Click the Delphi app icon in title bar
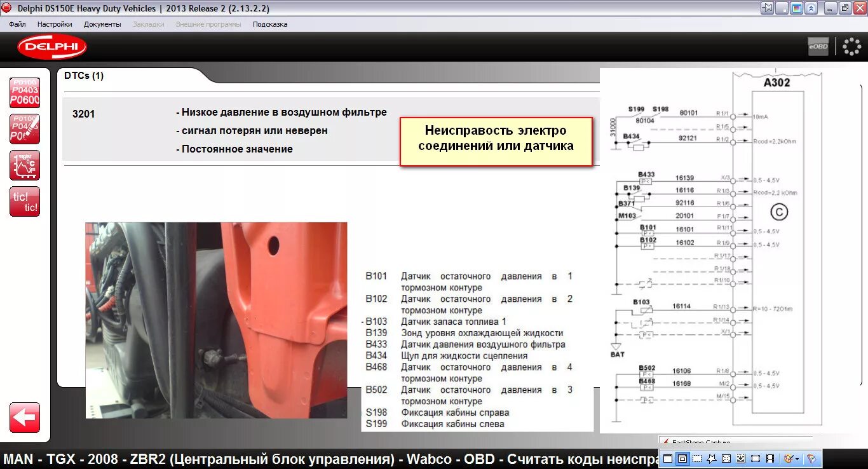The image size is (868, 469). tap(7, 8)
